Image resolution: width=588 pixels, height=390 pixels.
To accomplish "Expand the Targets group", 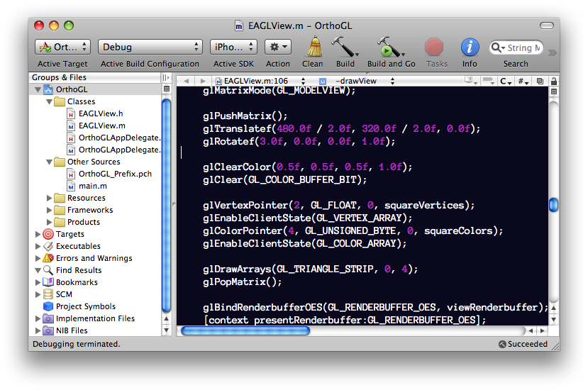I will [x=38, y=234].
